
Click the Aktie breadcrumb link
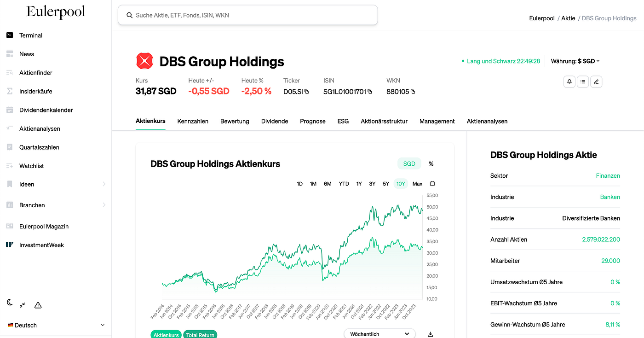pos(568,18)
